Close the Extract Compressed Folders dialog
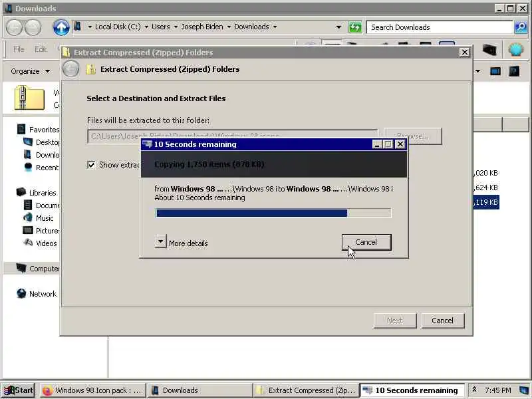This screenshot has height=399, width=532. [464, 53]
